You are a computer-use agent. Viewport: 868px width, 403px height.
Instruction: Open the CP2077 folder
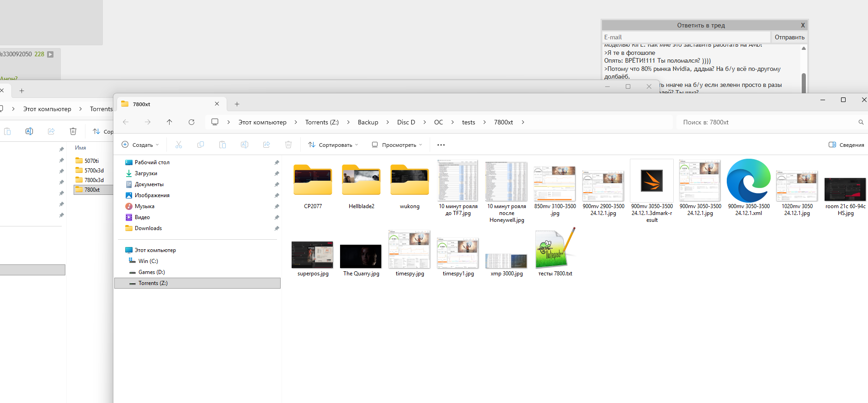pyautogui.click(x=313, y=187)
